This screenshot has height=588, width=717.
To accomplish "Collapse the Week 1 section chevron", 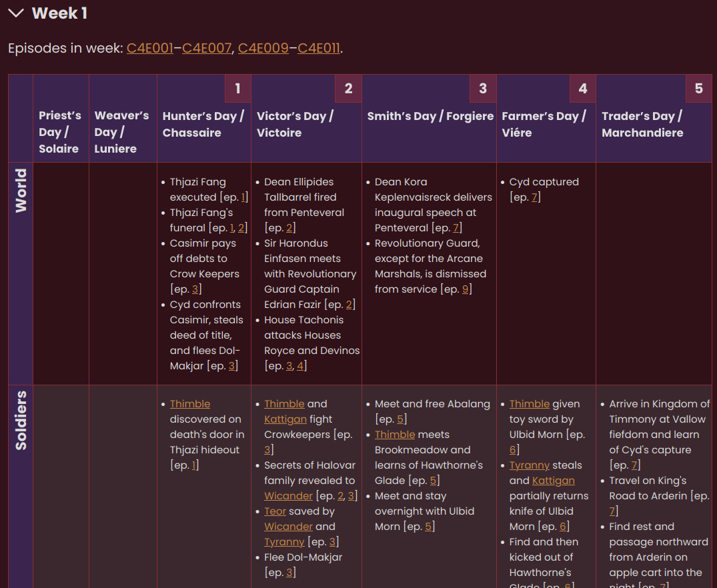I will (16, 13).
